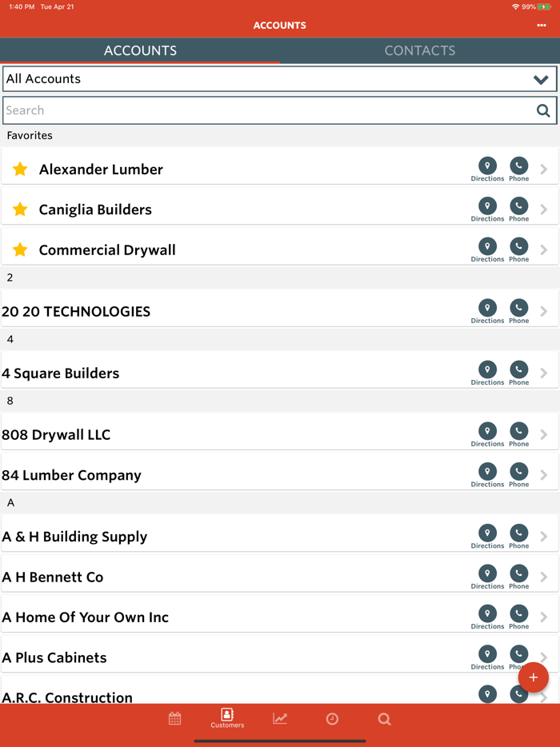The width and height of the screenshot is (560, 747).
Task: Select the Caniglia Builders account name
Action: coord(95,210)
